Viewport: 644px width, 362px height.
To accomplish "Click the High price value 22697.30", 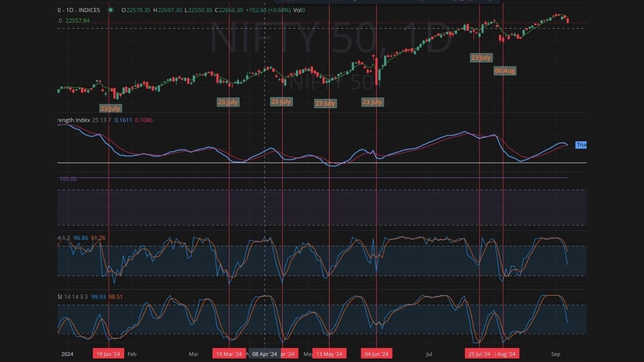I will coord(169,10).
